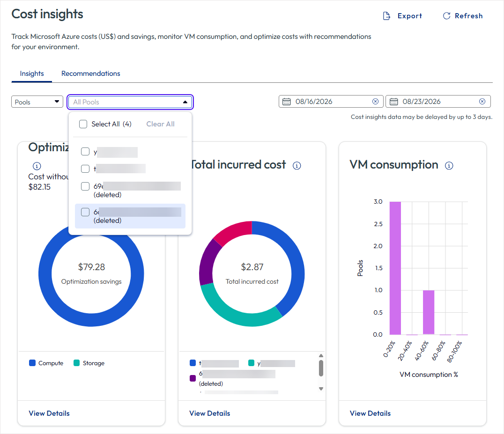Open View Details for VM consumption

pos(371,413)
